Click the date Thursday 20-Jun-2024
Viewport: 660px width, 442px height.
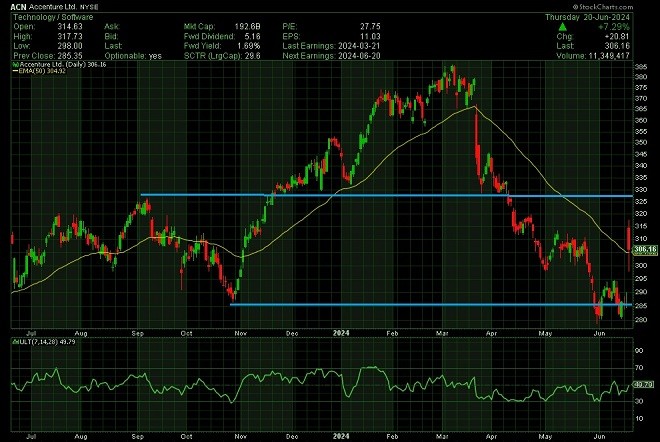click(x=587, y=17)
